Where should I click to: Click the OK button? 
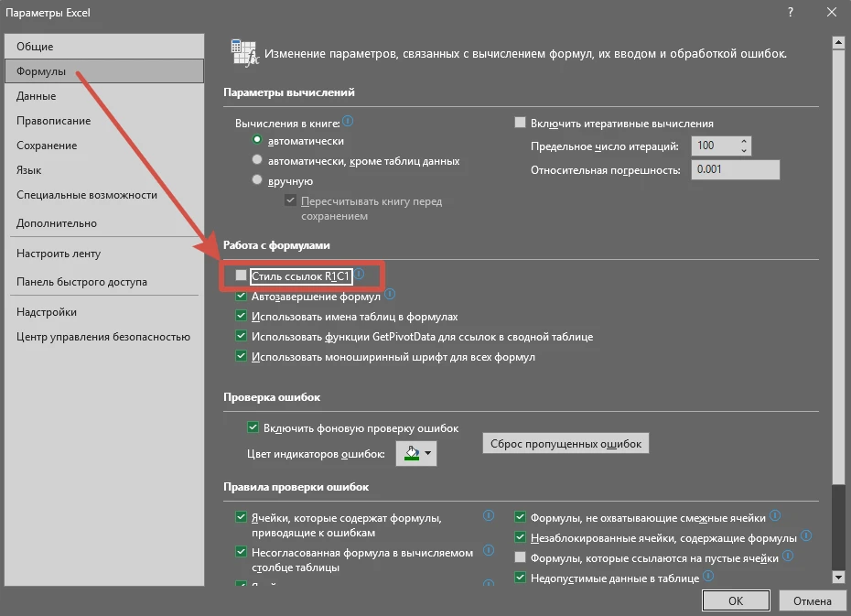pyautogui.click(x=736, y=600)
